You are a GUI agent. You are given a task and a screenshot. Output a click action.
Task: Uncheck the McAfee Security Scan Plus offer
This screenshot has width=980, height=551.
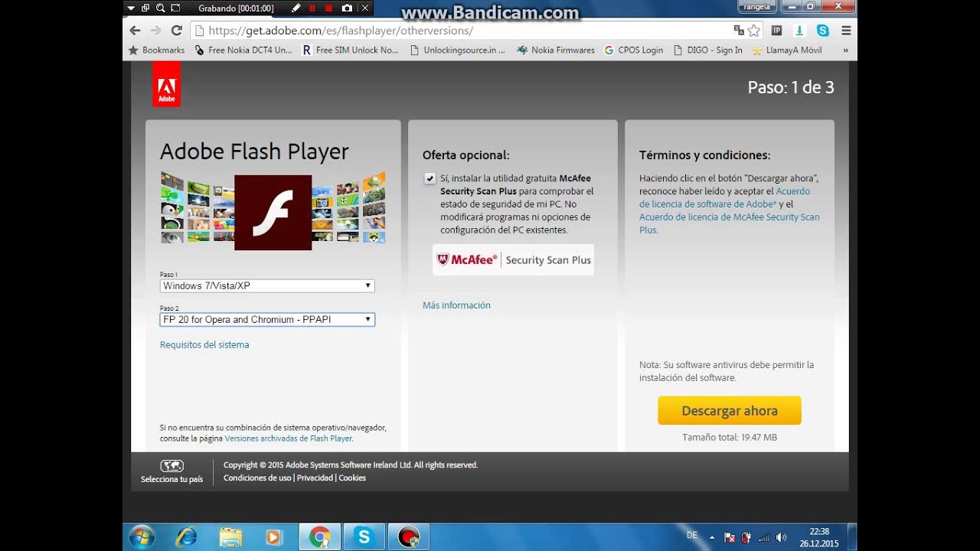point(430,178)
